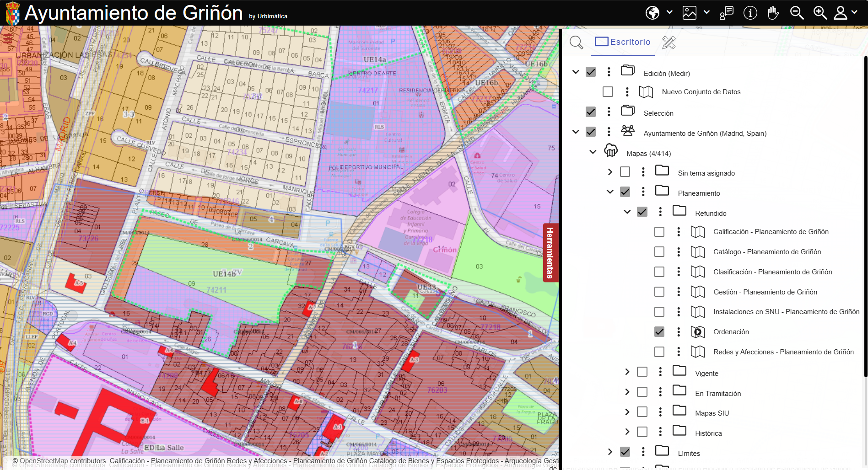Expand the Sin tema asignado folder
This screenshot has height=470, width=868.
click(x=610, y=172)
